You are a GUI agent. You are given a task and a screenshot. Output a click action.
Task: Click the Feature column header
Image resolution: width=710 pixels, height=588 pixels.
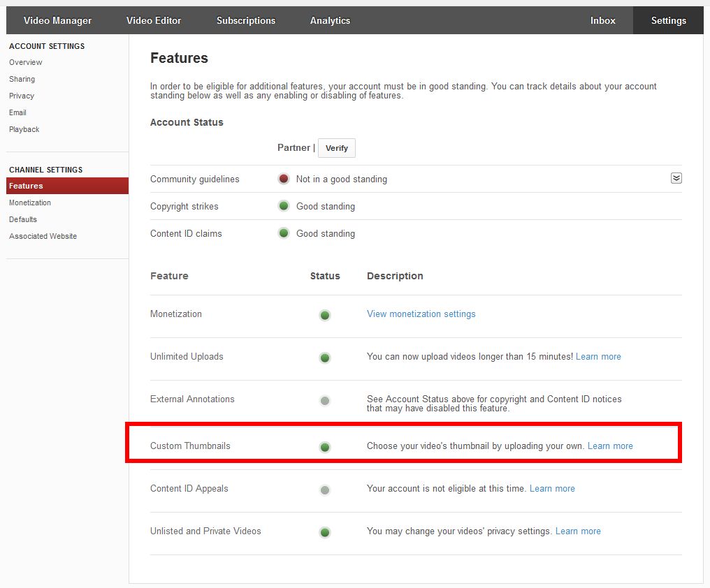(169, 276)
